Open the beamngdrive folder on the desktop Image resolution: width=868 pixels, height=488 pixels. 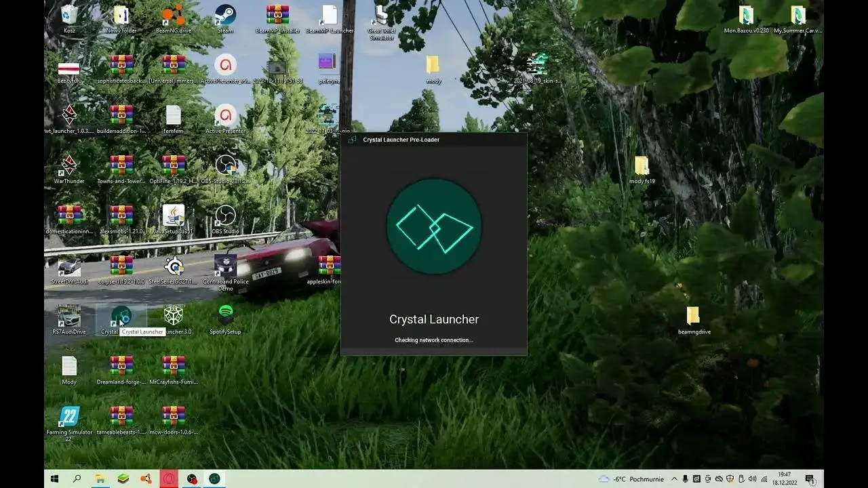[x=692, y=315]
